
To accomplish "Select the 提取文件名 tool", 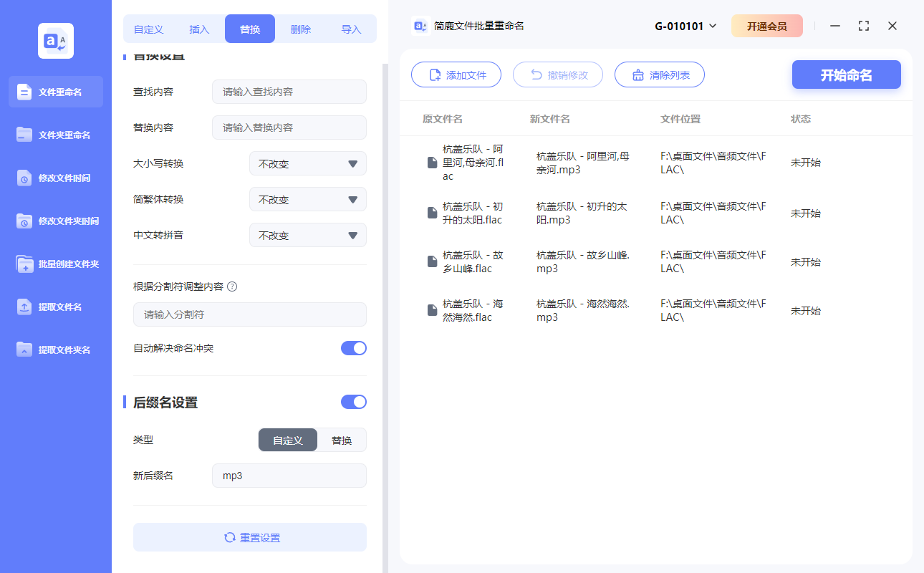I will pos(55,307).
